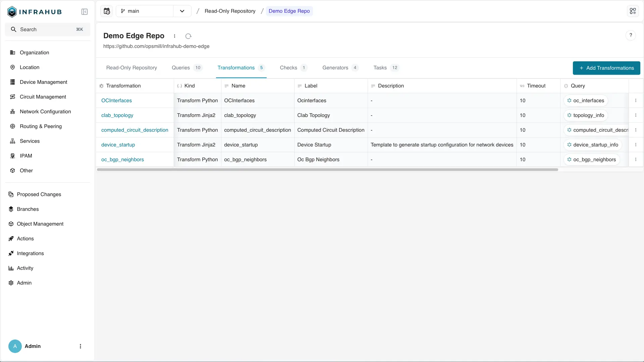This screenshot has height=362, width=644.
Task: Open computed_circuit_descri query badge
Action: click(596, 130)
